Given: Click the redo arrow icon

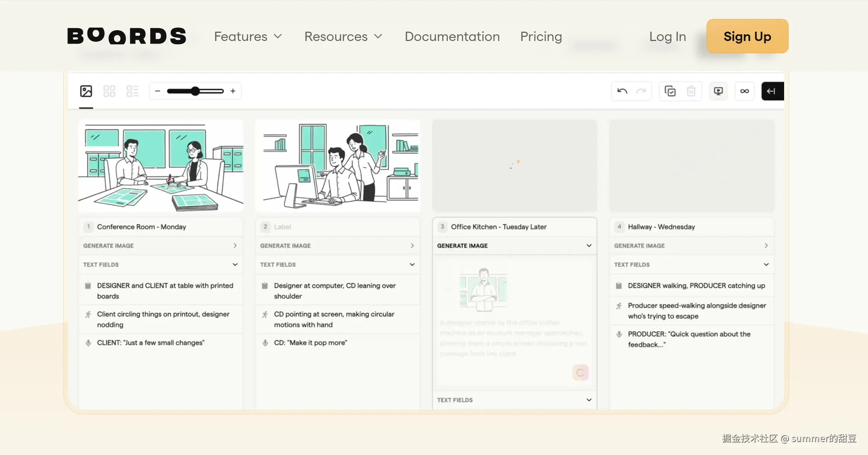Looking at the screenshot, I should 641,91.
